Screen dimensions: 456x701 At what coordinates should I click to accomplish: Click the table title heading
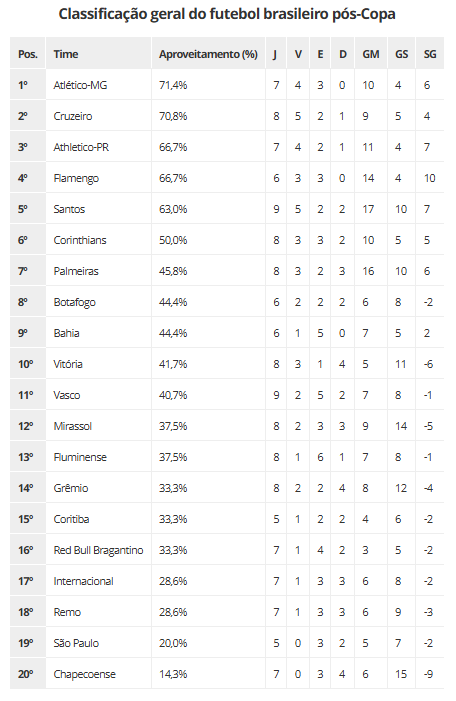tap(227, 14)
